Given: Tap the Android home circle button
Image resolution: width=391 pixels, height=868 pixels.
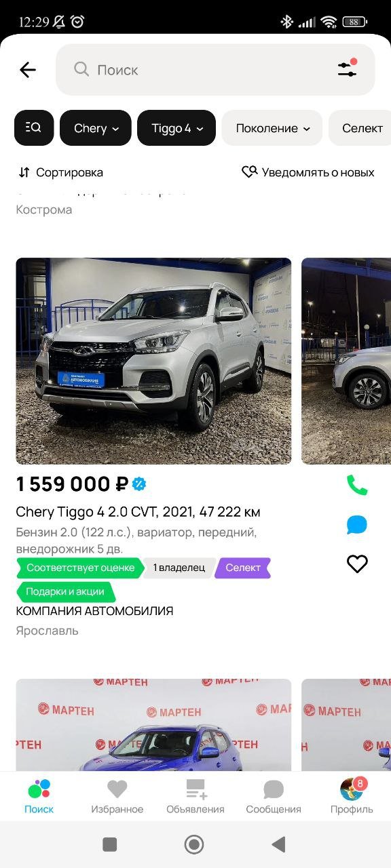Looking at the screenshot, I should tap(194, 844).
